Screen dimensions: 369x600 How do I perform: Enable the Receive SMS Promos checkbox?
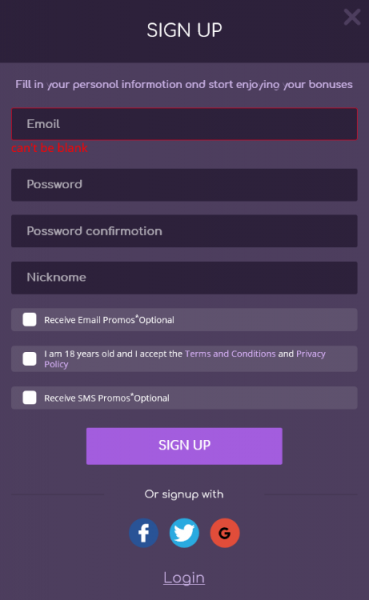pos(29,398)
